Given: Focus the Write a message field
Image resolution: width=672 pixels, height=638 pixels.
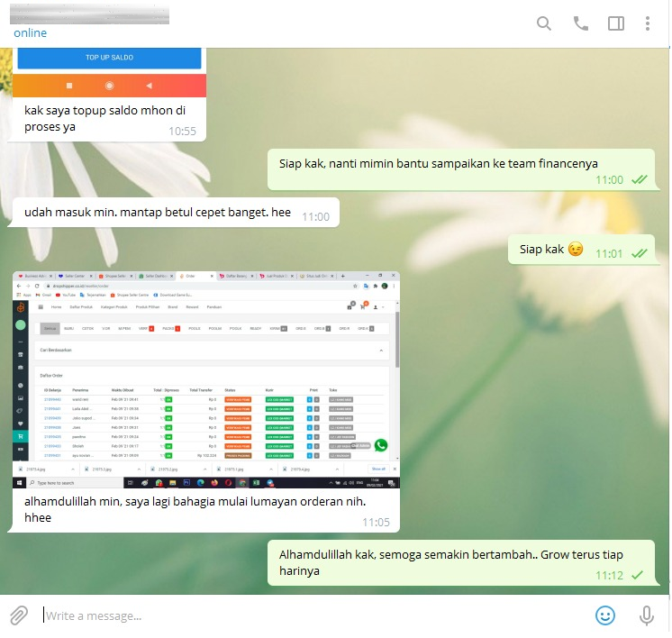Looking at the screenshot, I should (315, 615).
